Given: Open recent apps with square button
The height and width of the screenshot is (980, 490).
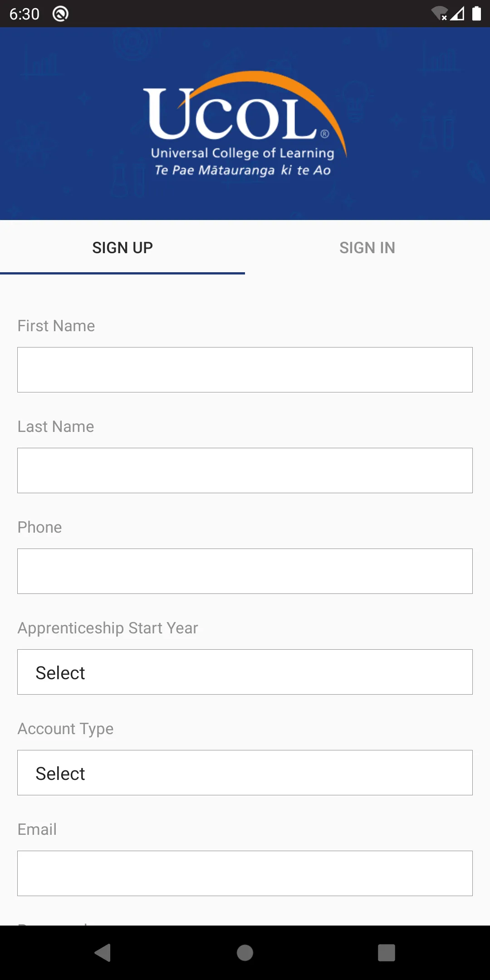Looking at the screenshot, I should pos(386,952).
